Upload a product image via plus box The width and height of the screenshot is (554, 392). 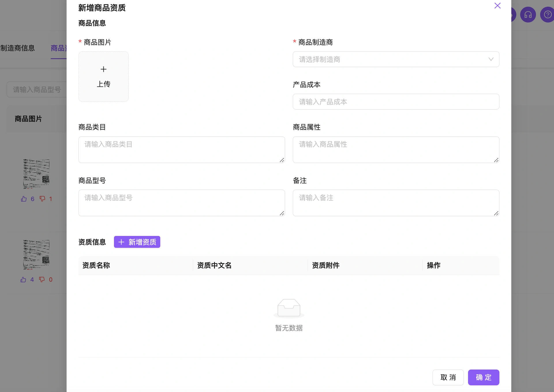click(104, 76)
